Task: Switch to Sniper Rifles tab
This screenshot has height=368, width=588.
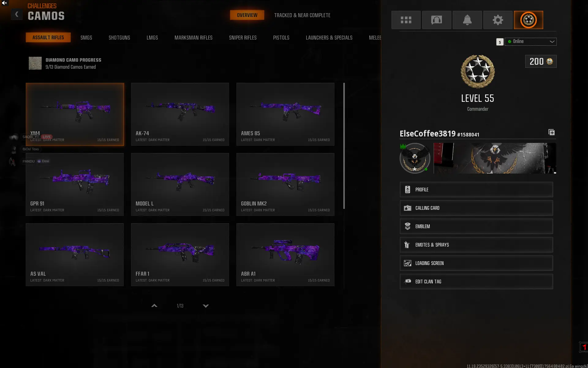Action: click(243, 38)
